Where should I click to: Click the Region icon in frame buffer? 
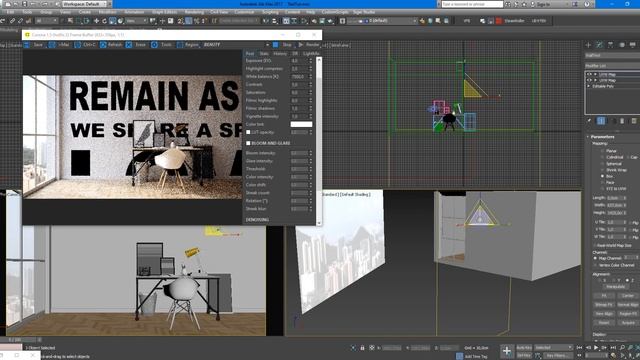[x=180, y=45]
